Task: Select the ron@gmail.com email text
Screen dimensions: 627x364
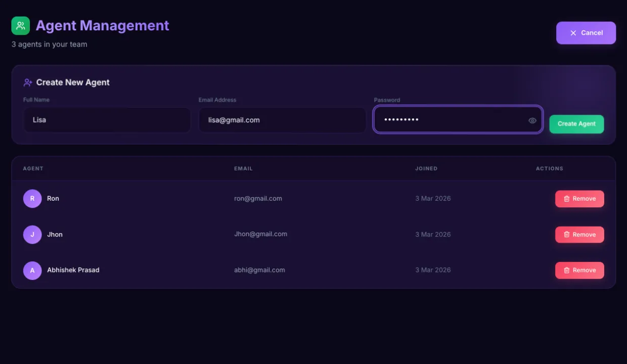Action: [x=258, y=199]
